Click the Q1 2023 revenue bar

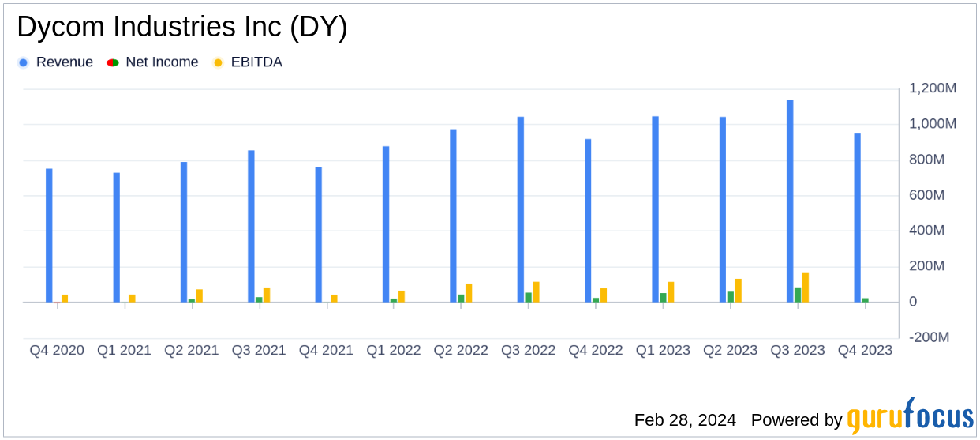click(x=656, y=209)
